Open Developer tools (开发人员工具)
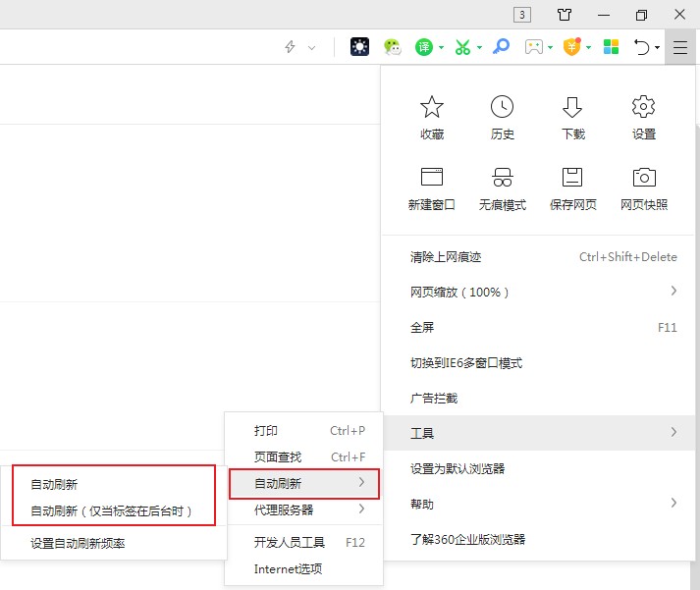The height and width of the screenshot is (590, 700). [303, 542]
